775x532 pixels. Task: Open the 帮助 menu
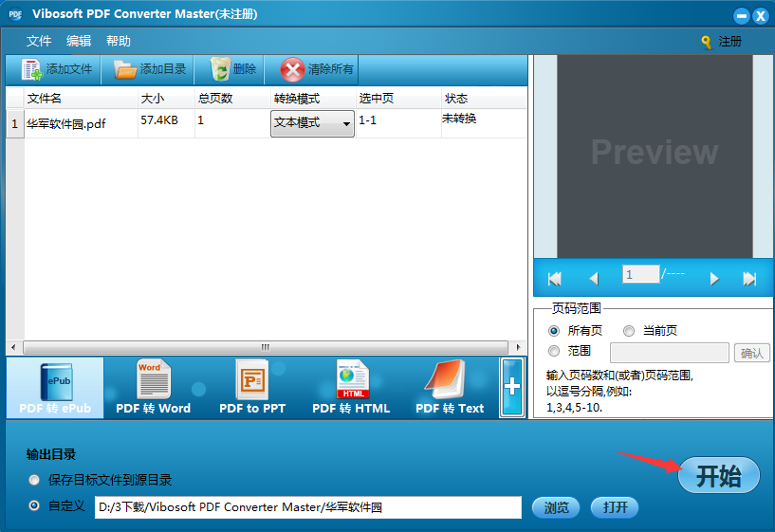[119, 41]
